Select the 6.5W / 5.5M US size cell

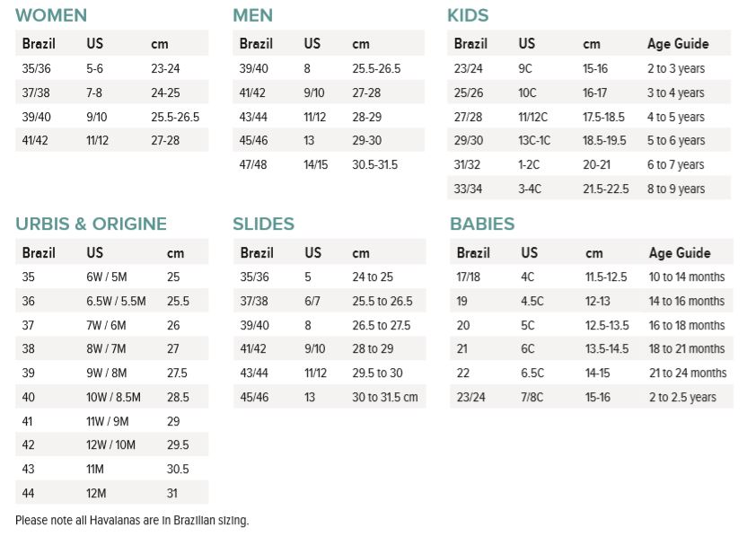[116, 302]
